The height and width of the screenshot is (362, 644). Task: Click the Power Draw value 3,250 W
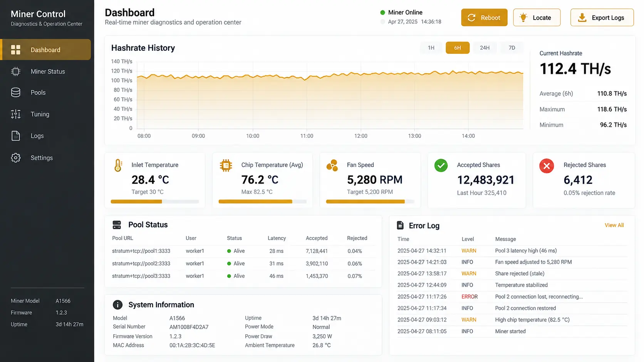(322, 336)
